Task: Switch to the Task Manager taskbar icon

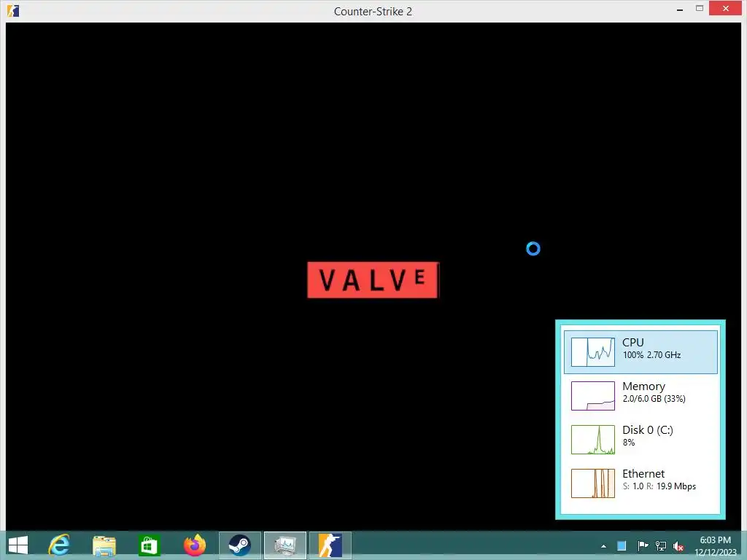Action: (285, 545)
